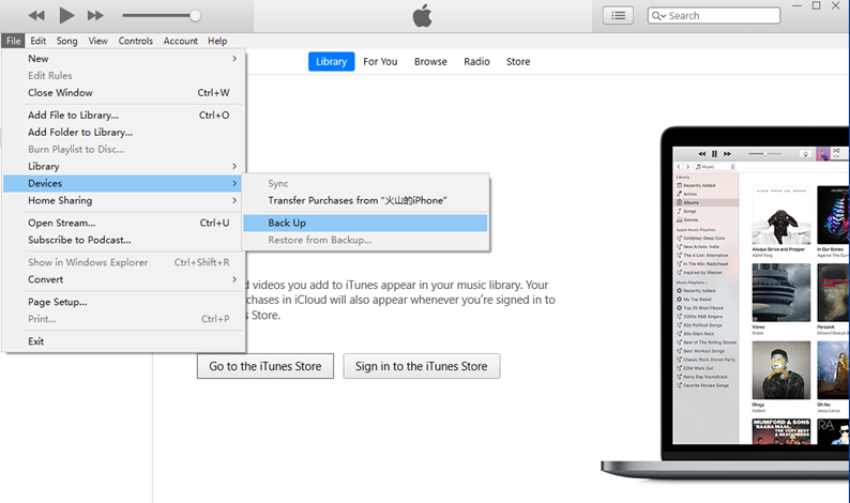
Task: Choose Close Window from File menu
Action: [124, 93]
